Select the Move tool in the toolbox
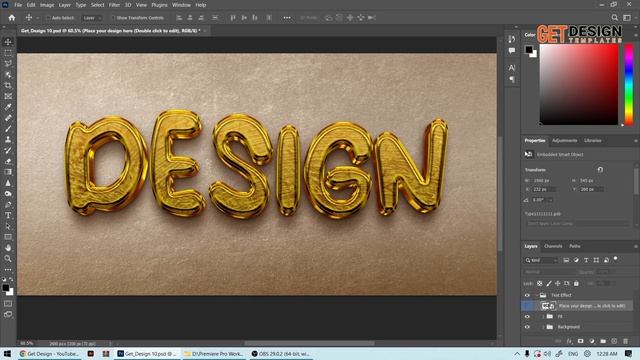This screenshot has width=640, height=360. (8, 42)
